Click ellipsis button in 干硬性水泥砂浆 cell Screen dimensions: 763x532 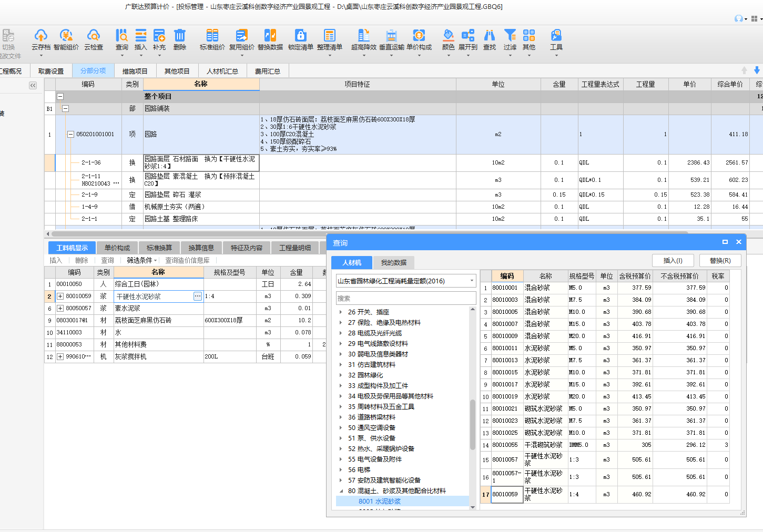point(198,296)
